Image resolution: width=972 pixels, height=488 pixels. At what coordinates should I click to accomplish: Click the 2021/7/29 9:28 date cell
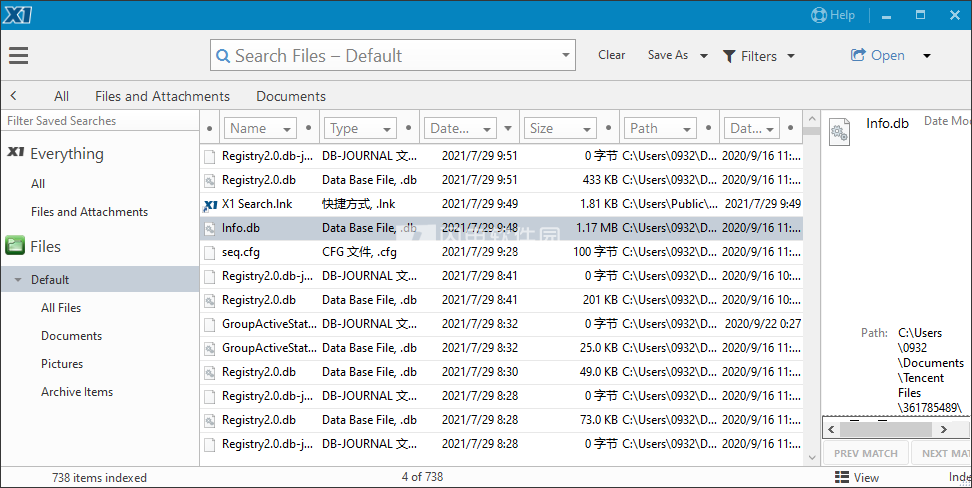[x=480, y=252]
